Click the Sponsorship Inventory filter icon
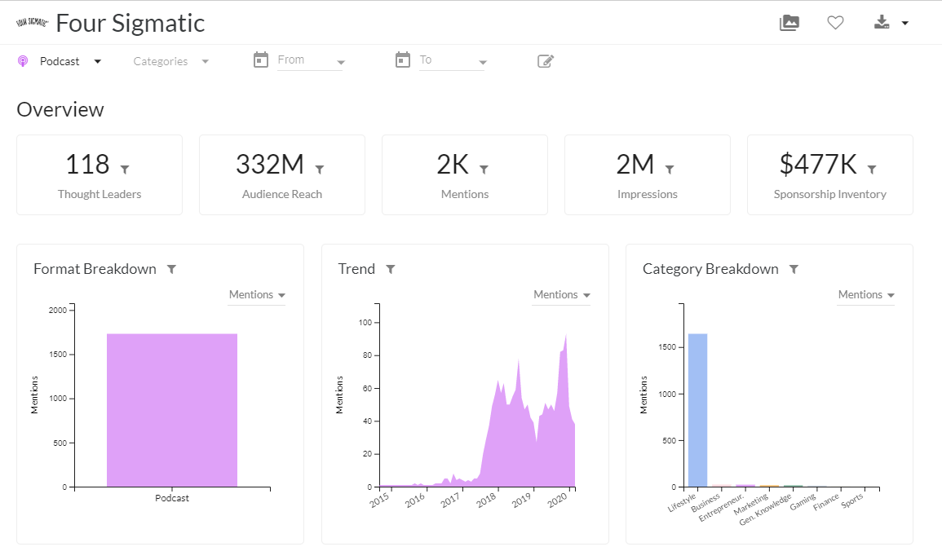 pyautogui.click(x=872, y=170)
